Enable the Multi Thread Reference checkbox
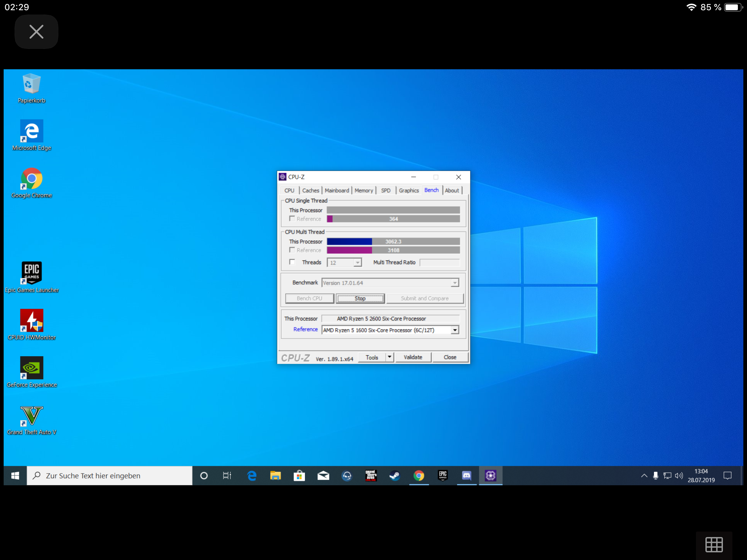 point(292,250)
